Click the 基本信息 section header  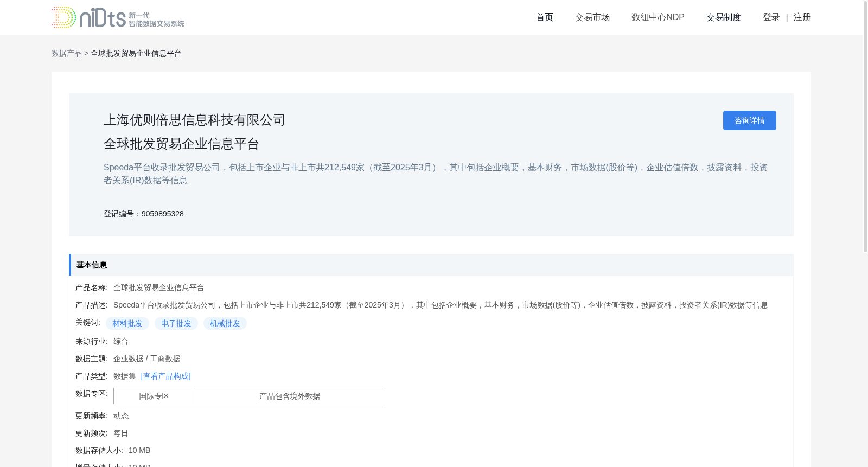431,265
